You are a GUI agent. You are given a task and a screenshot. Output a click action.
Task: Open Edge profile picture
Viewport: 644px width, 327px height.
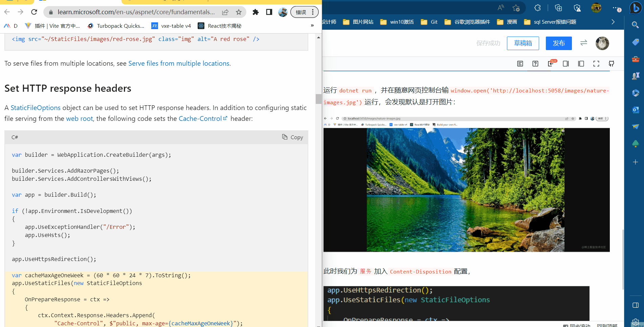tap(596, 8)
